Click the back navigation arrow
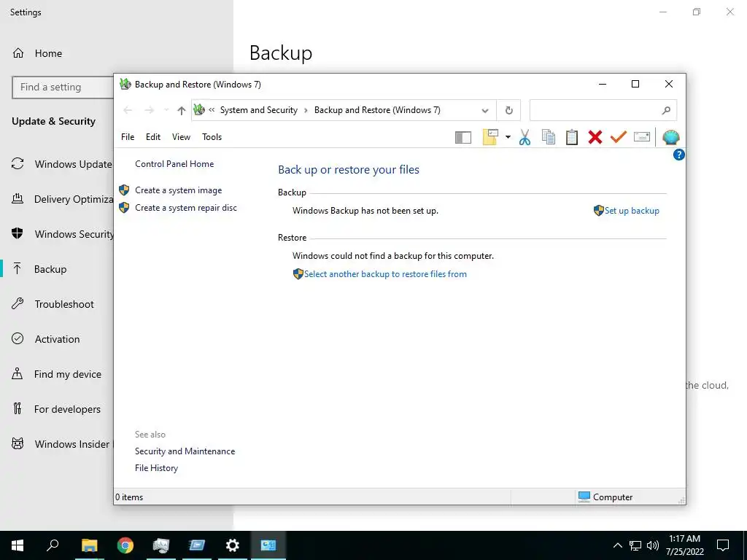 (x=128, y=111)
